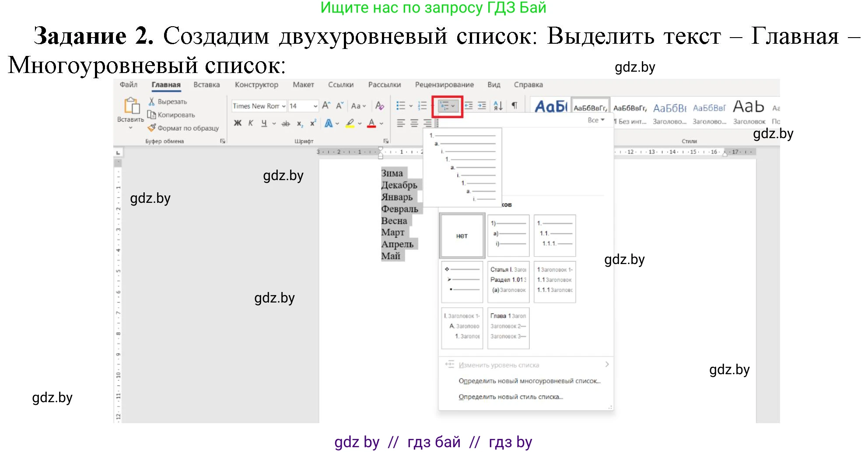Screen dimensions: 868x452
Task: Click the Cut (Вырезать) scissors icon
Action: pos(151,101)
